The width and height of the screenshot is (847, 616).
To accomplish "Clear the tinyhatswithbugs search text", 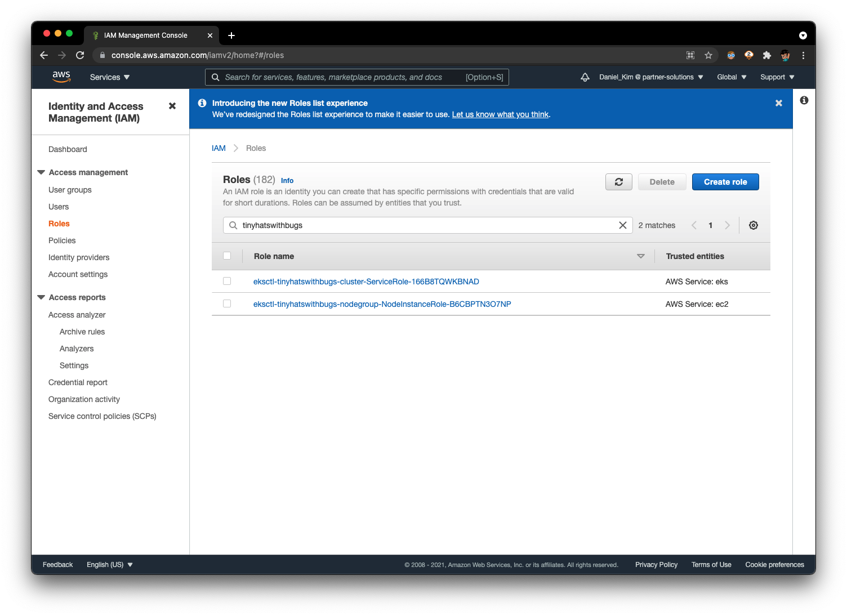I will tap(623, 225).
